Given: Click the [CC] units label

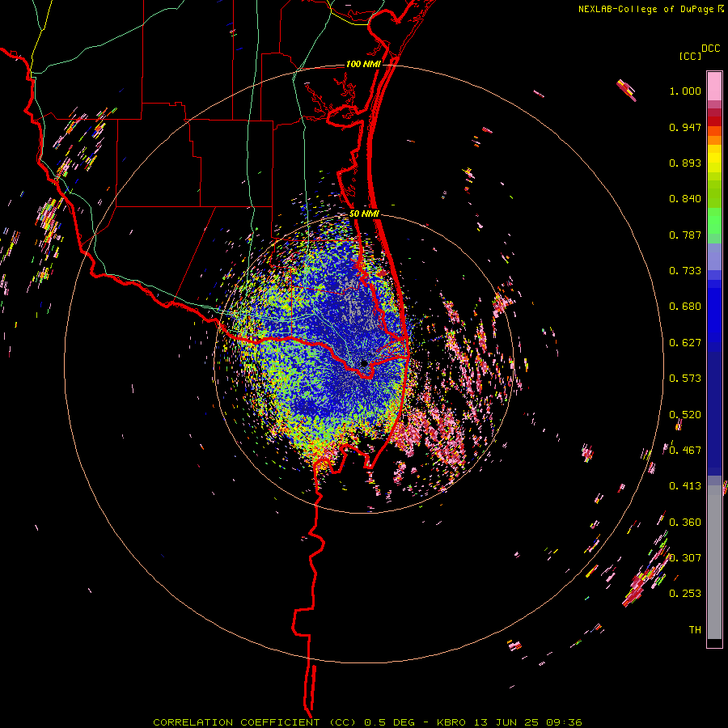Looking at the screenshot, I should coord(691,56).
